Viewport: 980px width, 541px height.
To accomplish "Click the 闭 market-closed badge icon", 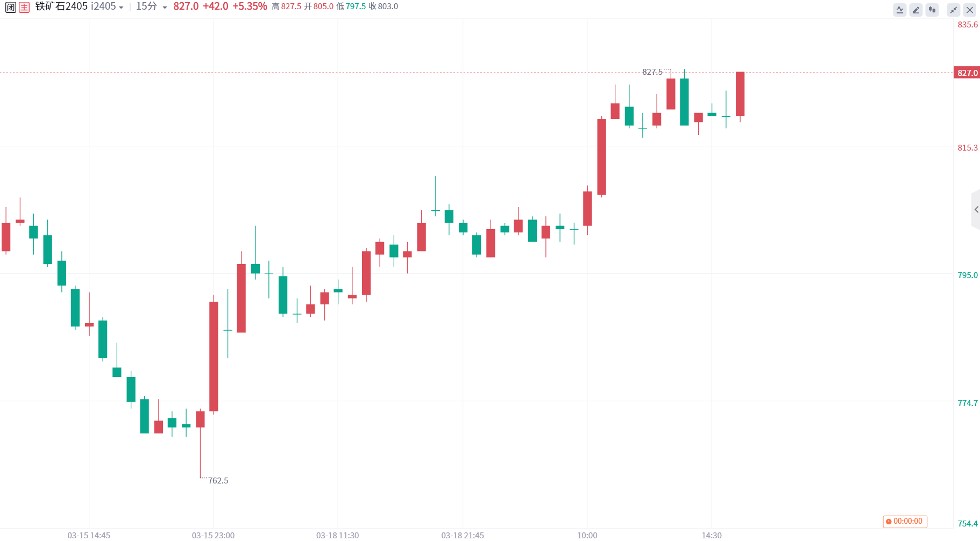I will click(x=10, y=7).
